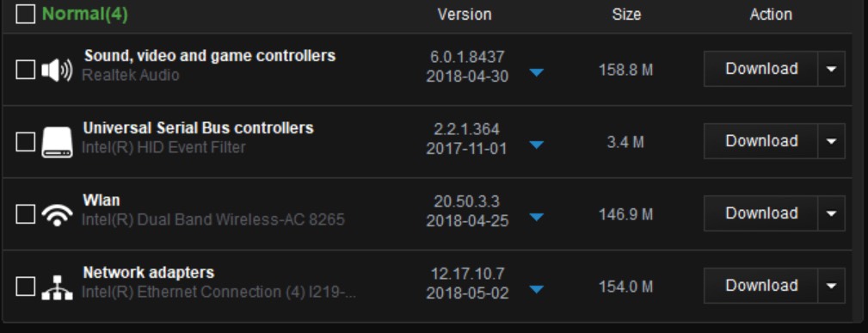This screenshot has width=868, height=333.
Task: Click the Network adapters driver name
Action: coord(148,273)
